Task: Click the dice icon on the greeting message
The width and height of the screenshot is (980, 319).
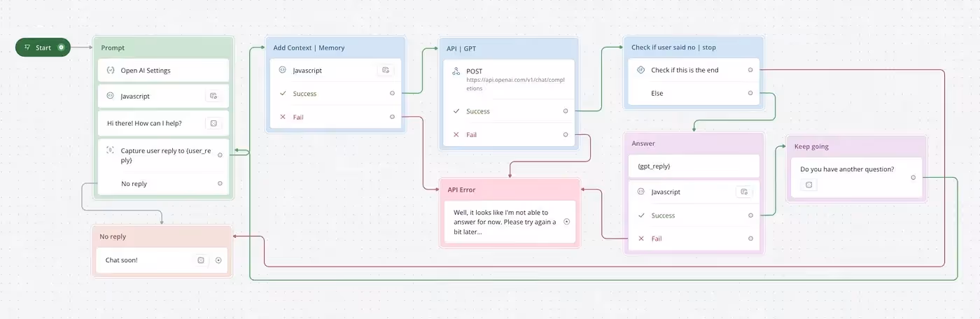Action: click(213, 123)
